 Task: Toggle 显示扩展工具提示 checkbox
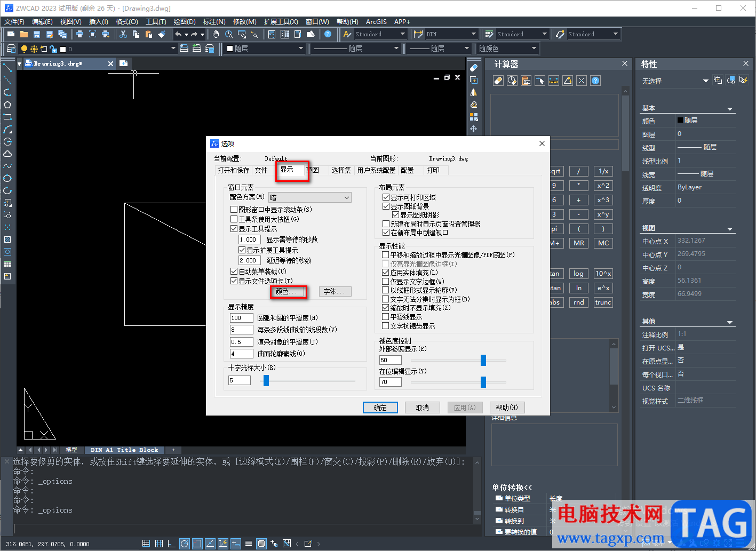[x=242, y=250]
